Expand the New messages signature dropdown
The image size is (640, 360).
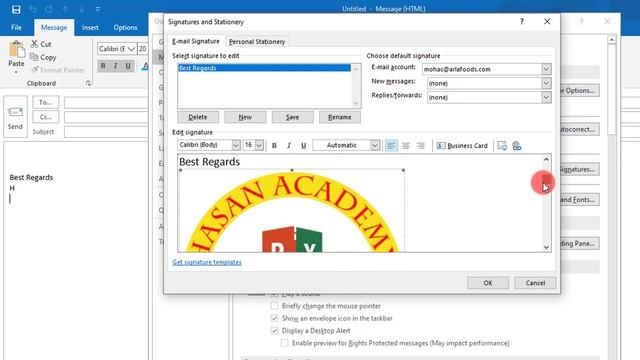tap(546, 83)
